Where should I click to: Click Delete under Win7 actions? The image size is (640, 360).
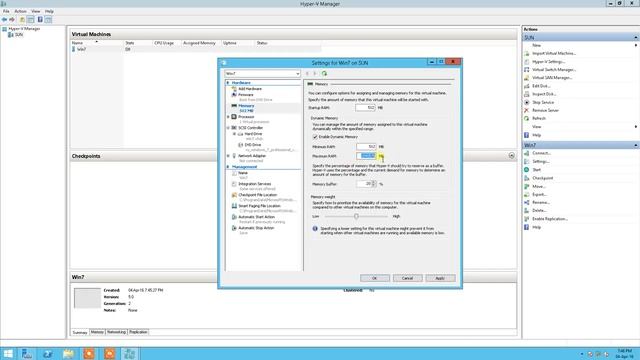coord(539,211)
